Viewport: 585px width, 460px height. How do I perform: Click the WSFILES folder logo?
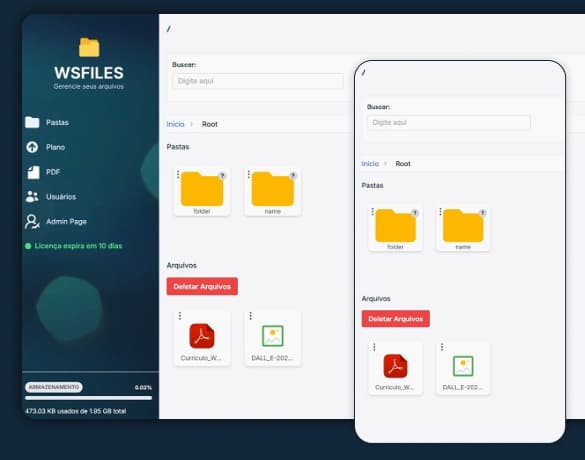[89, 47]
